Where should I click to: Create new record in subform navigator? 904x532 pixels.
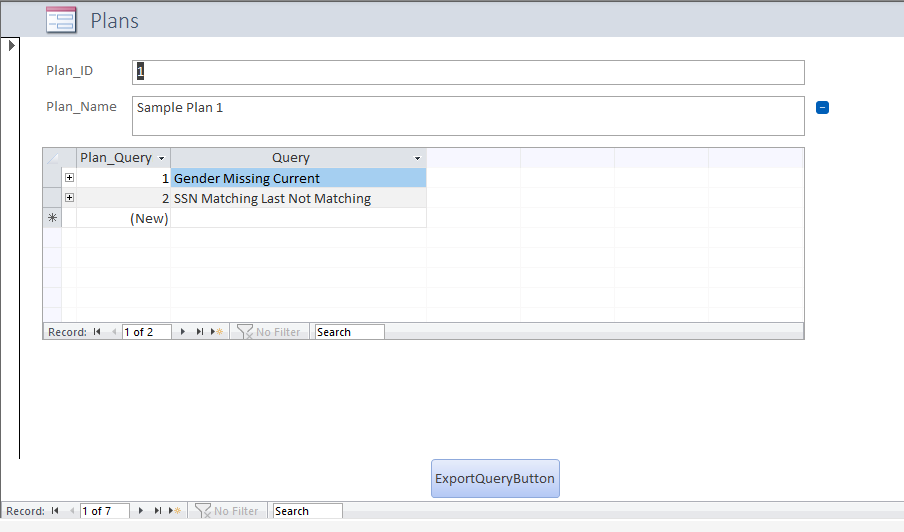click(217, 332)
